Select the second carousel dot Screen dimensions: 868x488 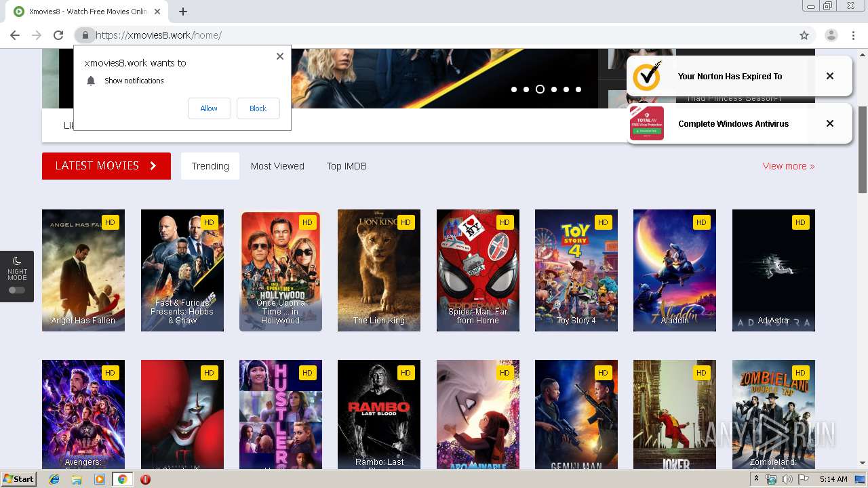point(526,89)
